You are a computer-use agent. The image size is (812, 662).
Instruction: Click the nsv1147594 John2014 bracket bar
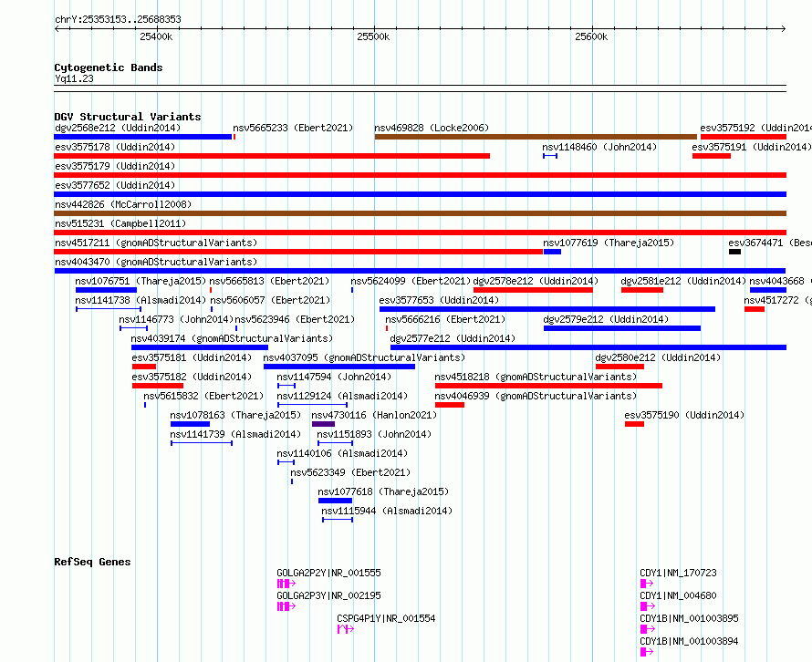pyautogui.click(x=286, y=386)
